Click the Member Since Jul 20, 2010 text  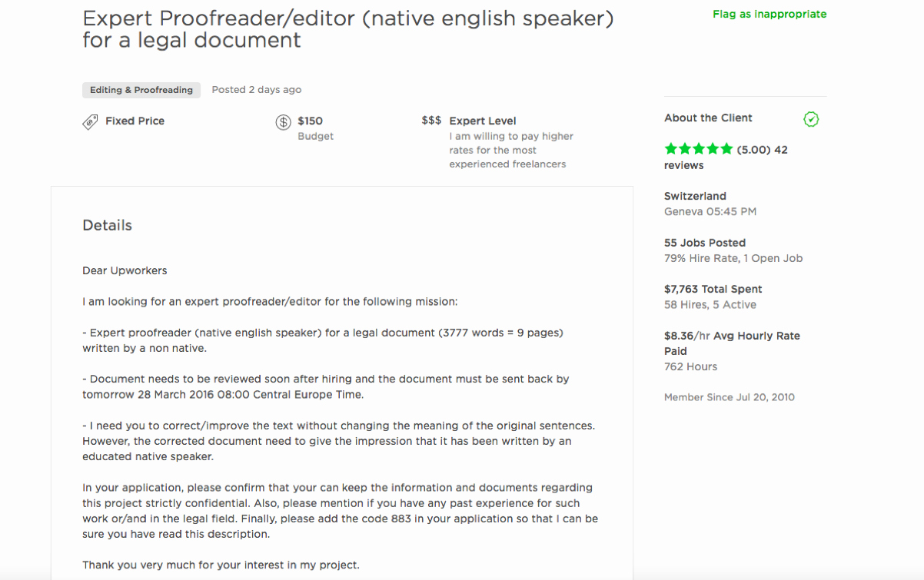coord(730,397)
